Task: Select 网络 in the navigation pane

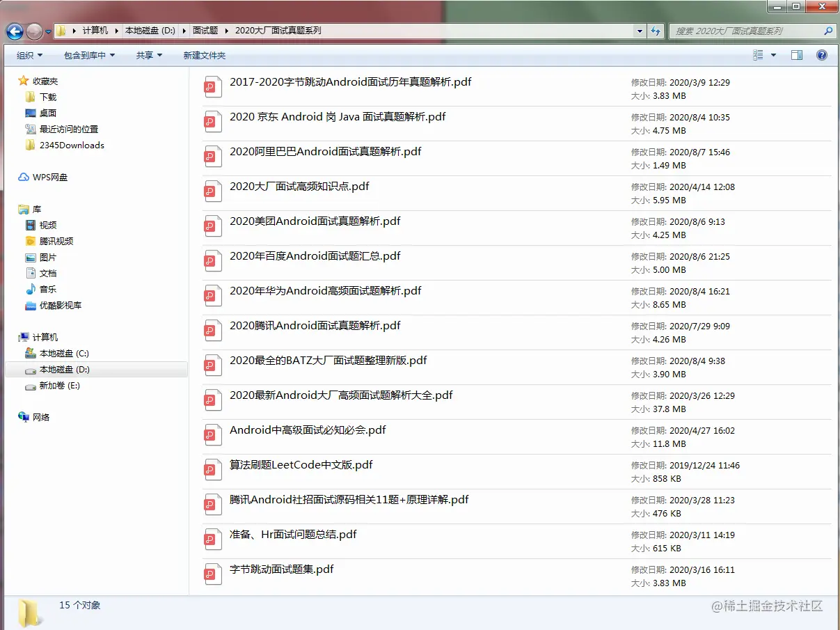Action: pos(41,417)
